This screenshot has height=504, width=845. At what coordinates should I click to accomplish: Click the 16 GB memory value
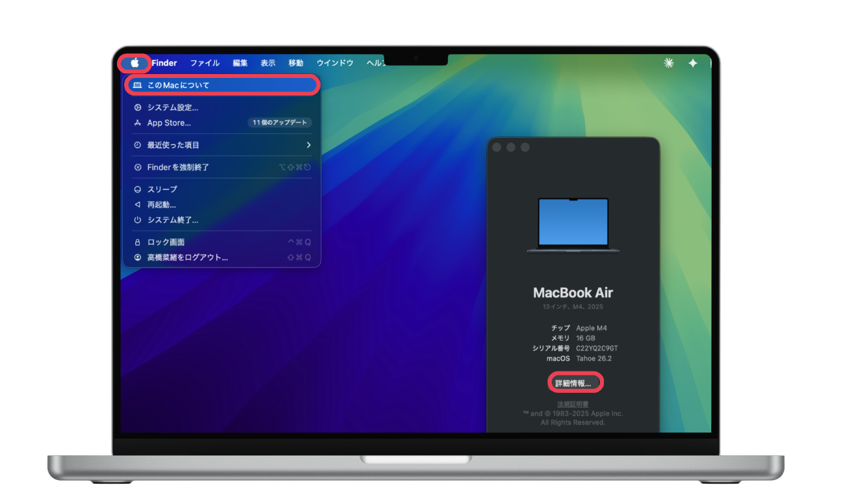click(x=586, y=338)
